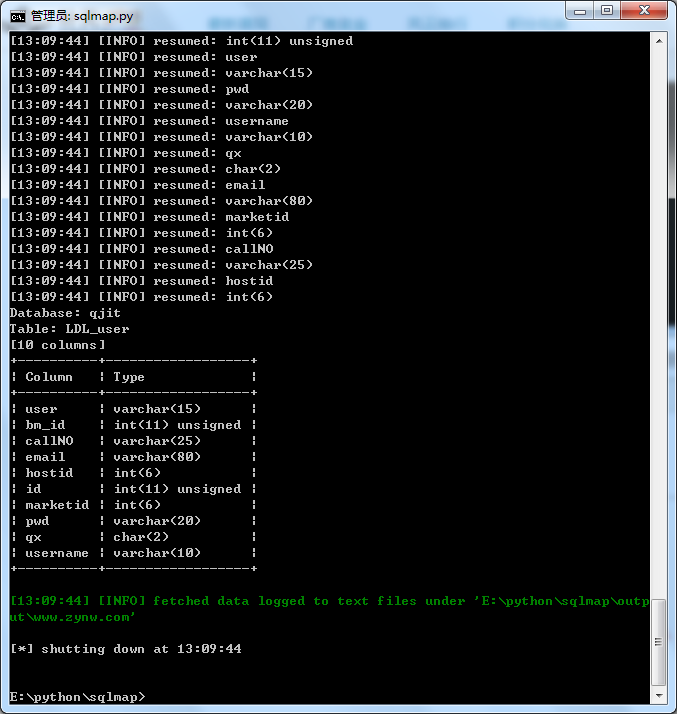677x714 pixels.
Task: Click 'varchar(15)' in the Type column
Action: 157,408
